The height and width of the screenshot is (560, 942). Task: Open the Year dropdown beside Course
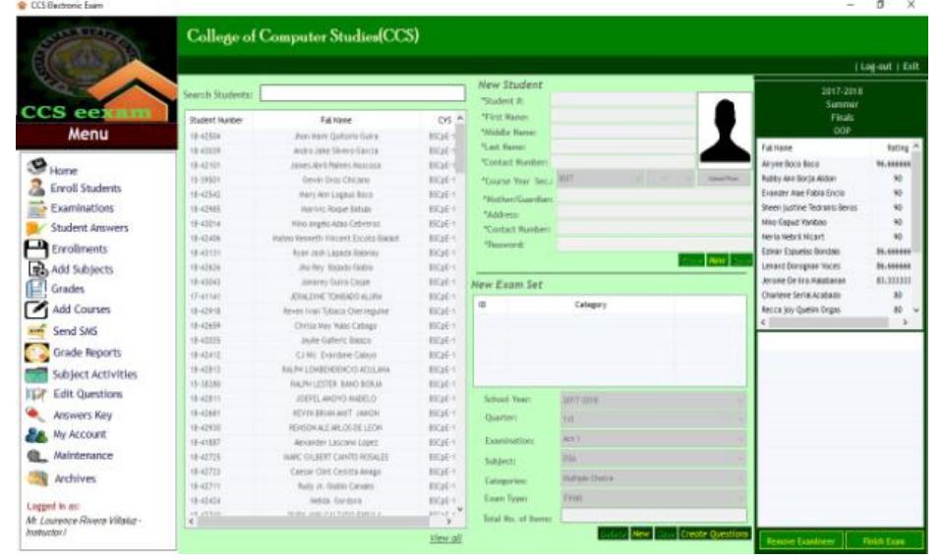click(659, 178)
